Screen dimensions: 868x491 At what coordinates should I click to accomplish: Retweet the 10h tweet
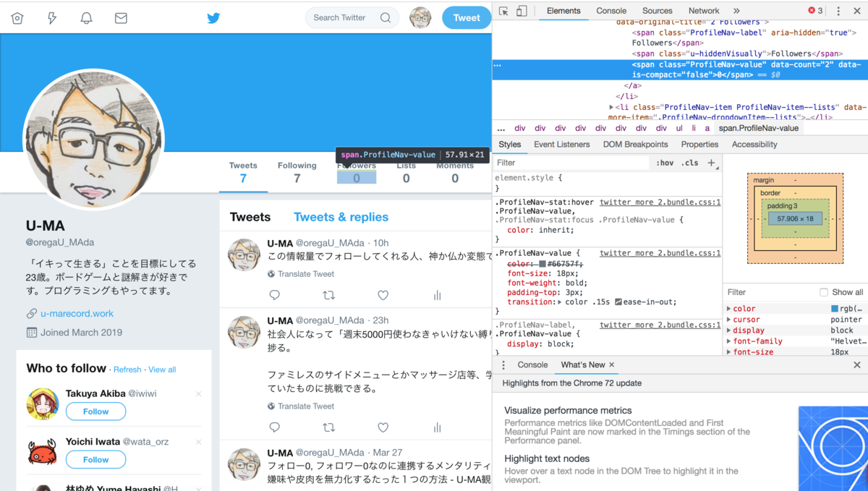pos(328,295)
